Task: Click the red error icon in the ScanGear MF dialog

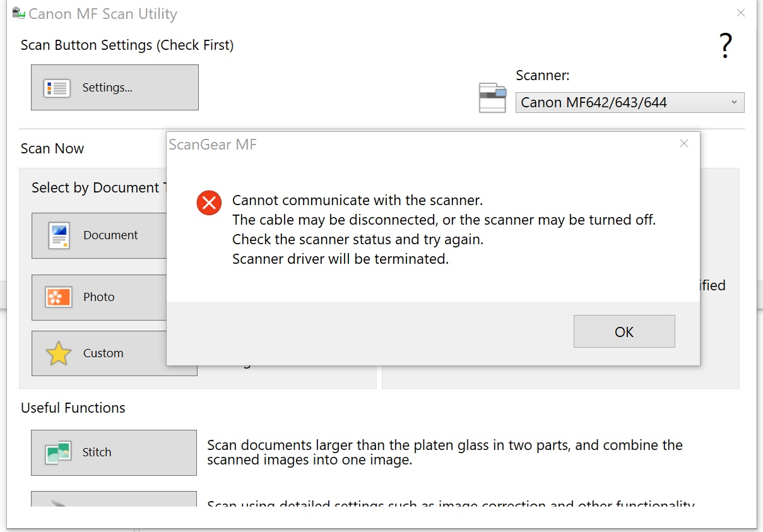Action: pyautogui.click(x=209, y=203)
